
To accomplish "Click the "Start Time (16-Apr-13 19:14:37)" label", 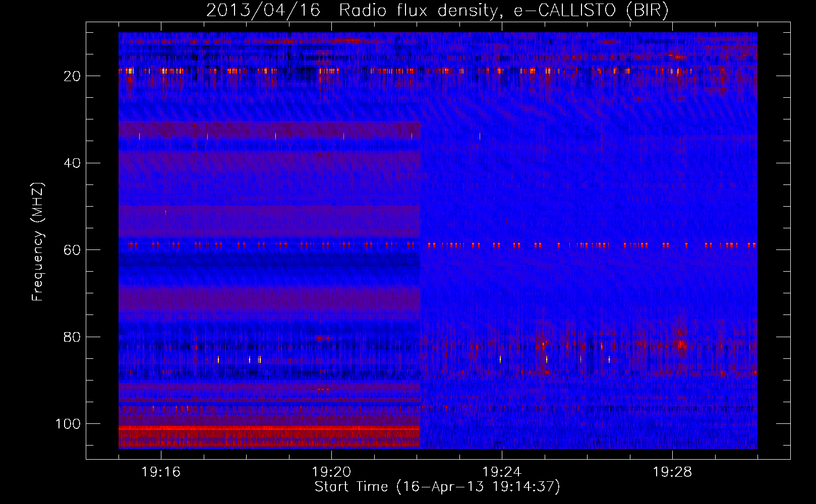I will point(437,487).
